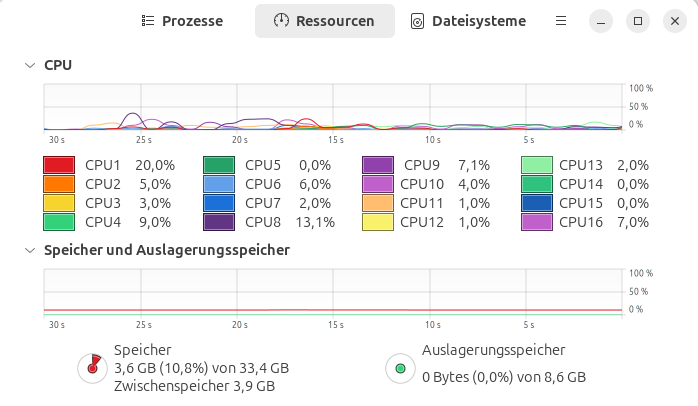Click the Auslagerungsspeicher swap pie icon
Viewport: 698px width, 406px height.
(401, 368)
